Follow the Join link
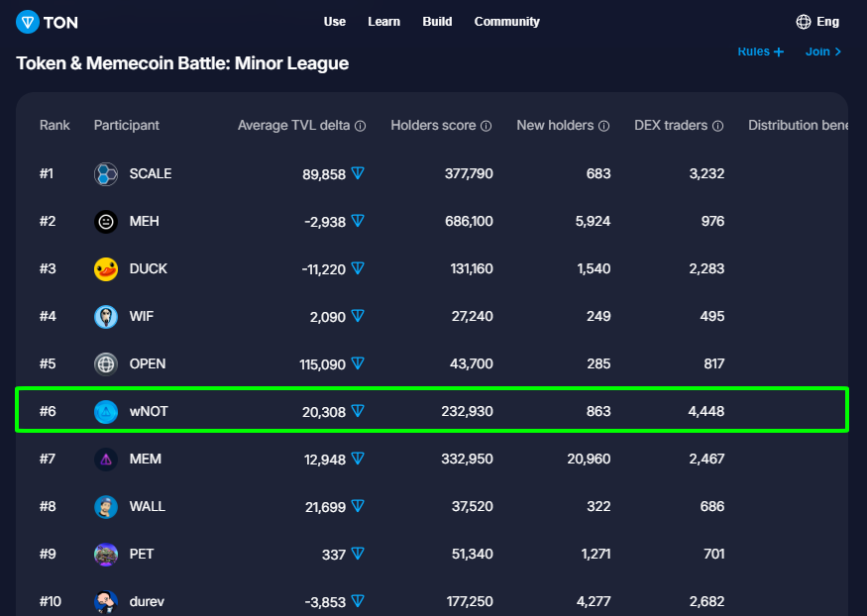867x616 pixels. coord(823,51)
